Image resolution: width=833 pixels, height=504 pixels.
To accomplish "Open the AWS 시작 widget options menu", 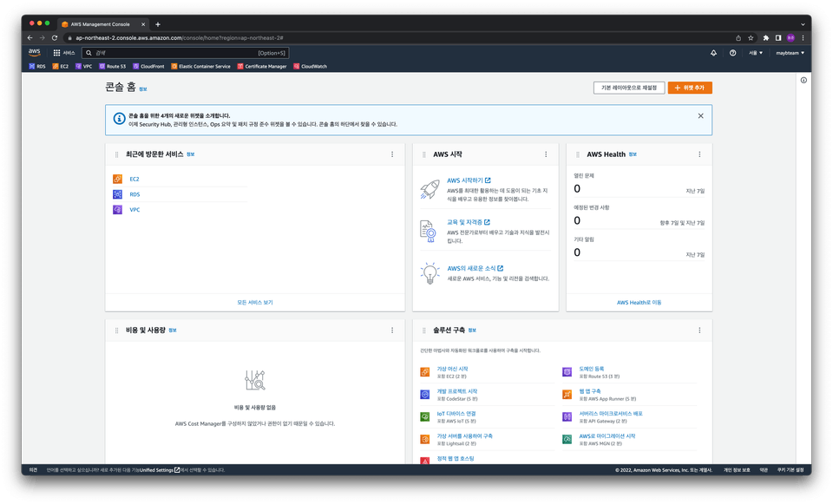I will (x=546, y=154).
